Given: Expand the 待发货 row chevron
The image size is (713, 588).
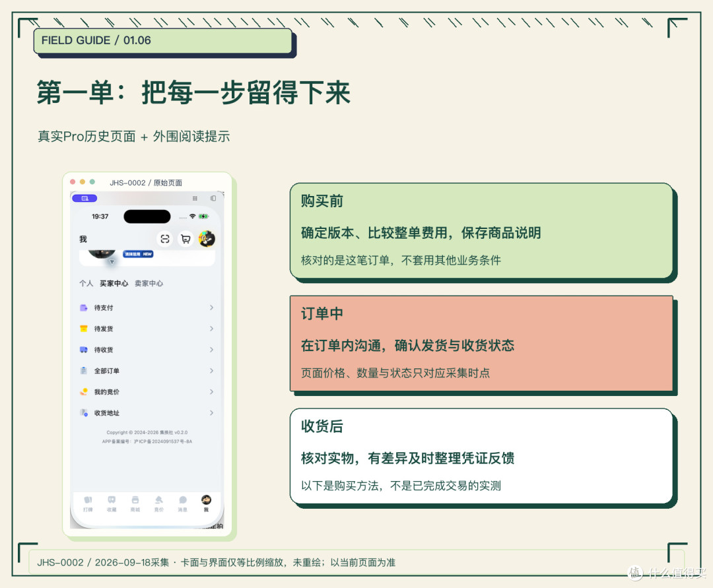Looking at the screenshot, I should pos(211,329).
